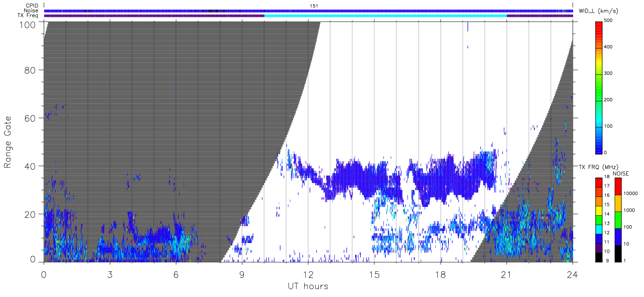Click the UT hours x-axis title
This screenshot has height=297, width=644.
click(308, 286)
